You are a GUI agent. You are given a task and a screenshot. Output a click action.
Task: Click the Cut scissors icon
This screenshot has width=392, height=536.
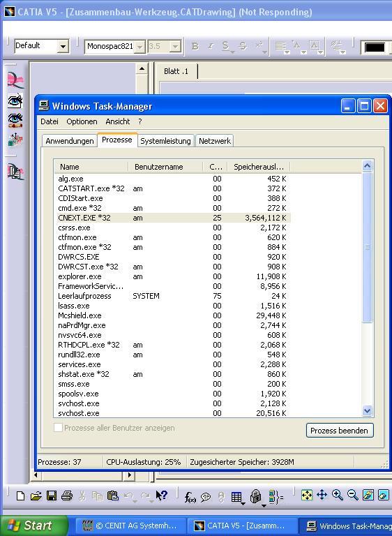tap(82, 496)
